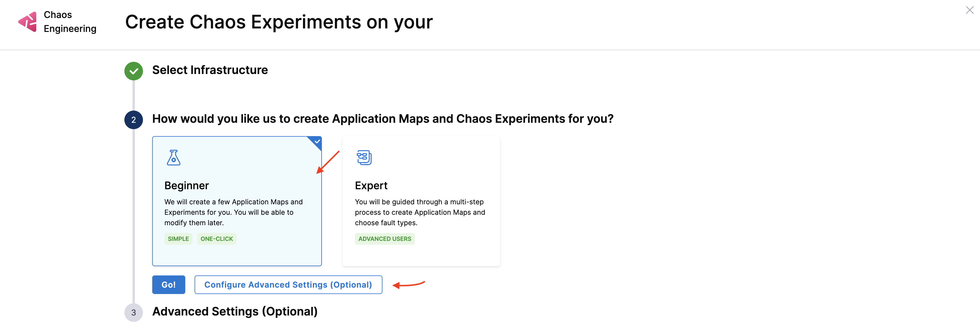This screenshot has width=980, height=330.
Task: Click the Expert card title text
Action: [x=371, y=185]
